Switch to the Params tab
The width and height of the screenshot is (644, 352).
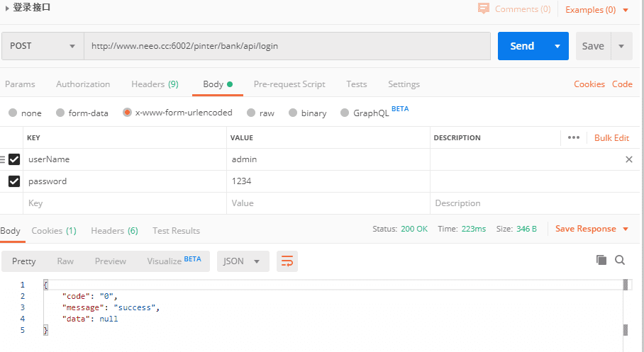pyautogui.click(x=20, y=84)
